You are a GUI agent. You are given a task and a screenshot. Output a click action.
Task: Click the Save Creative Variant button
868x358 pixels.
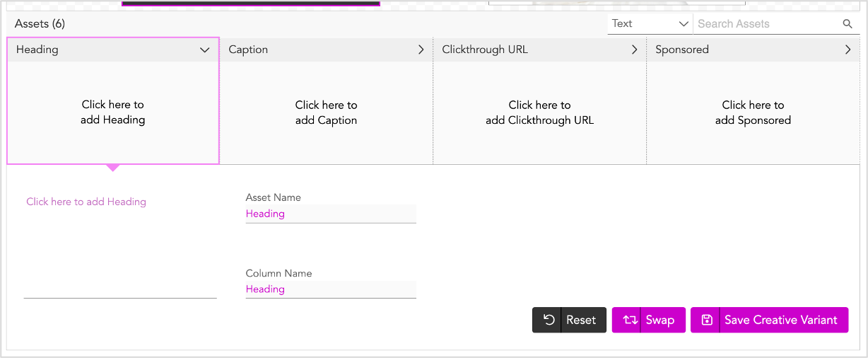click(769, 320)
